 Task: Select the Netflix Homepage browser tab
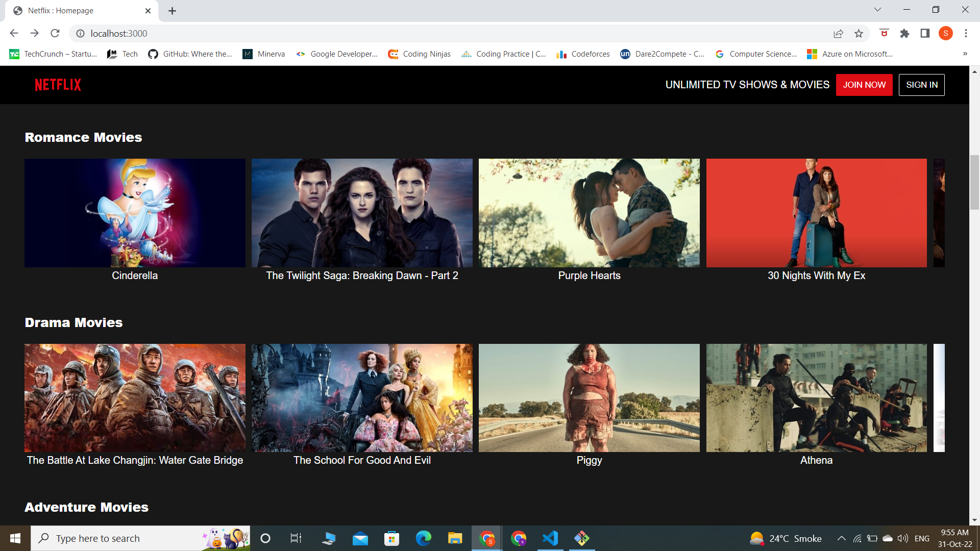[x=77, y=10]
